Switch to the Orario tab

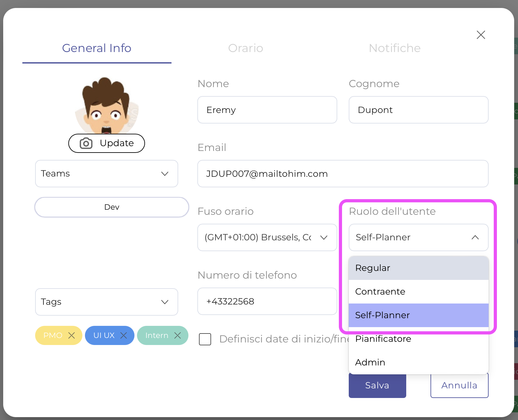pos(246,48)
